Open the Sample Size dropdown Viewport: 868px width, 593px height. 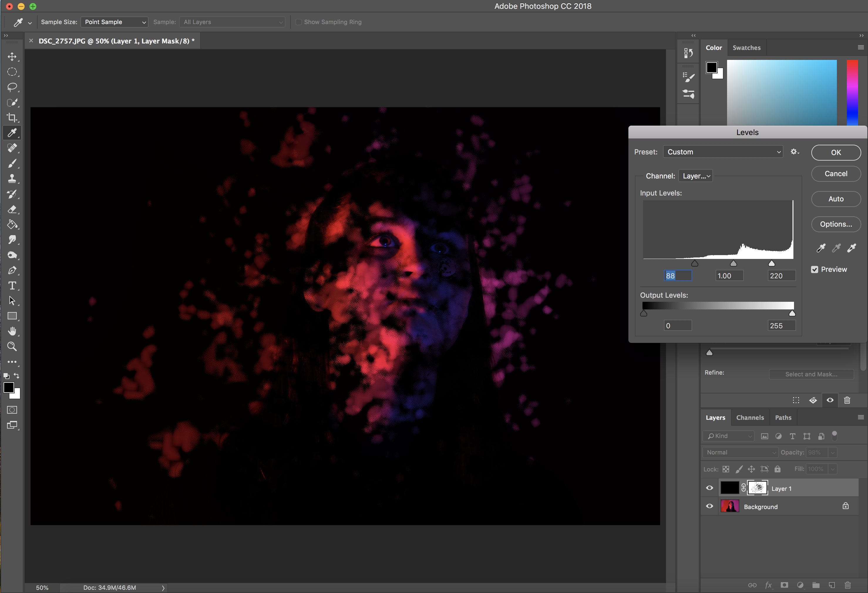tap(114, 22)
